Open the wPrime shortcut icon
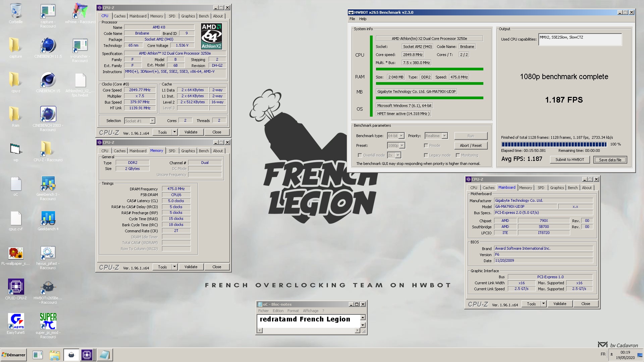Viewport: 644px width, 362px height. (x=80, y=11)
